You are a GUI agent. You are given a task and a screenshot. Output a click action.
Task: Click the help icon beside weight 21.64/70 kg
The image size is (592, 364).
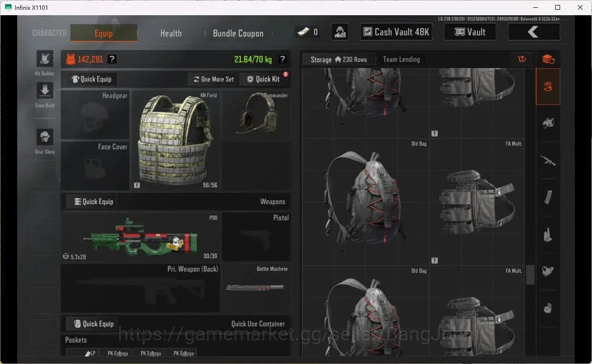282,59
